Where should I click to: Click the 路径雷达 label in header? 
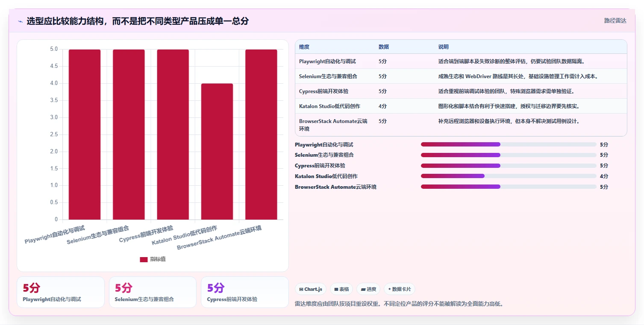point(615,20)
